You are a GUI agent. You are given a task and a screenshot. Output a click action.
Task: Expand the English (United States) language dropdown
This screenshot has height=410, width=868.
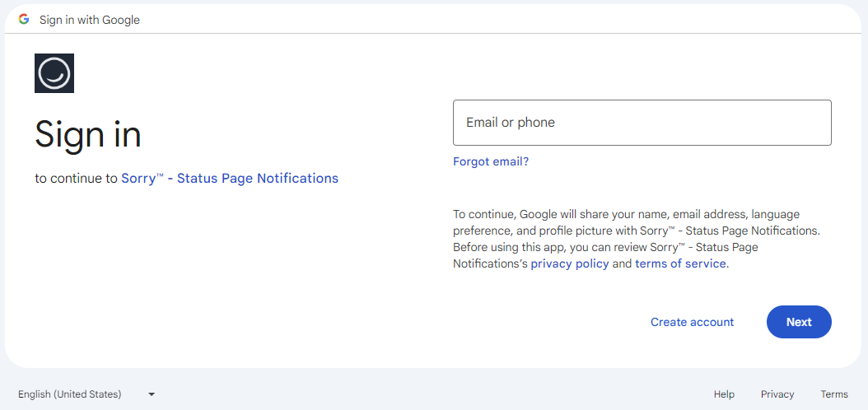(87, 394)
